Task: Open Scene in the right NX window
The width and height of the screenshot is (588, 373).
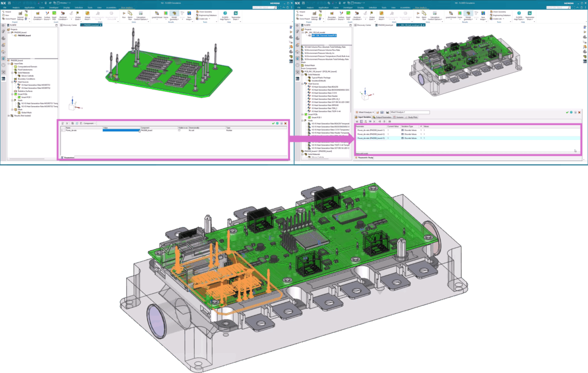Action: [460, 15]
